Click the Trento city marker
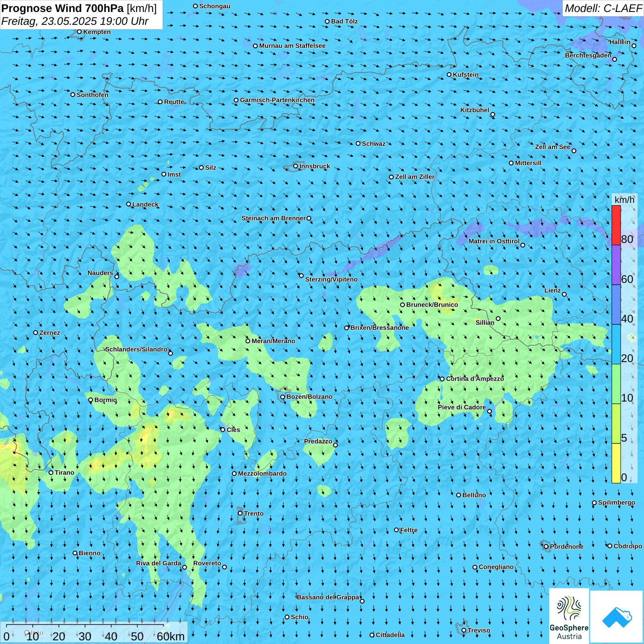Viewport: 644px width, 644px height. (x=240, y=513)
